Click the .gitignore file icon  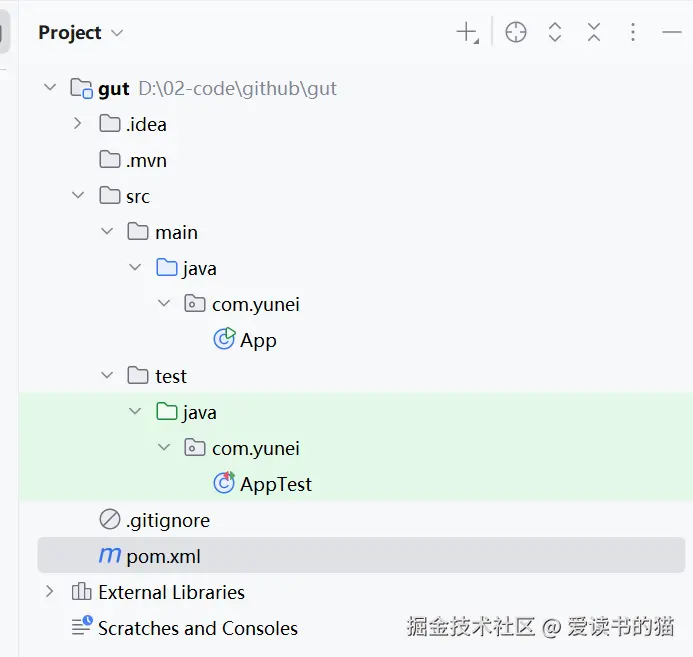110,520
